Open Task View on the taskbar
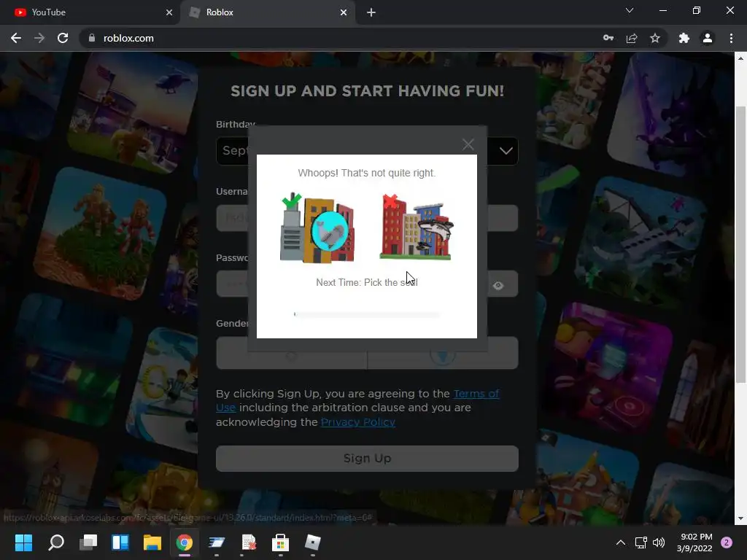747x560 pixels. 88,542
